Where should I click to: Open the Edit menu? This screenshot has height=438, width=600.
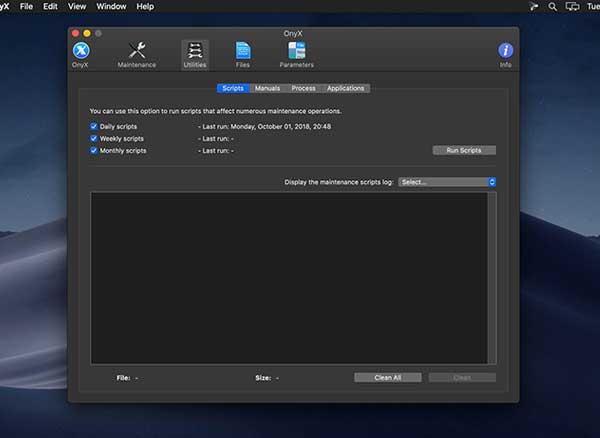click(50, 7)
